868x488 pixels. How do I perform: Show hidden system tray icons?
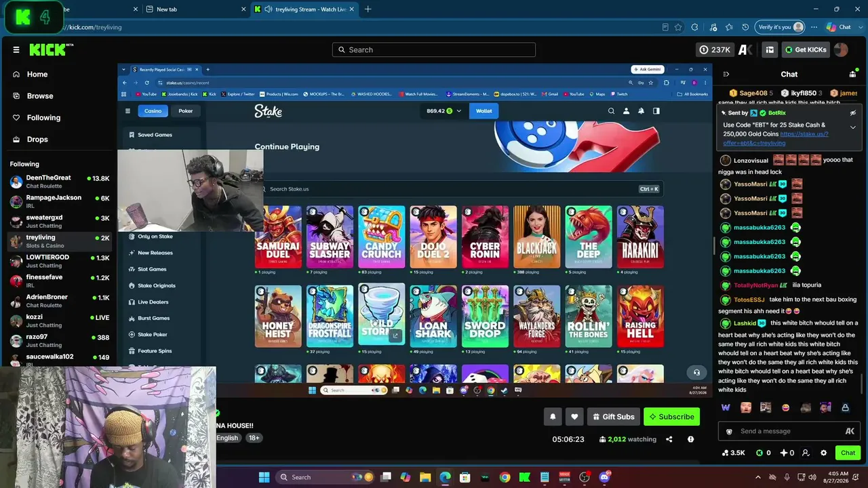758,477
